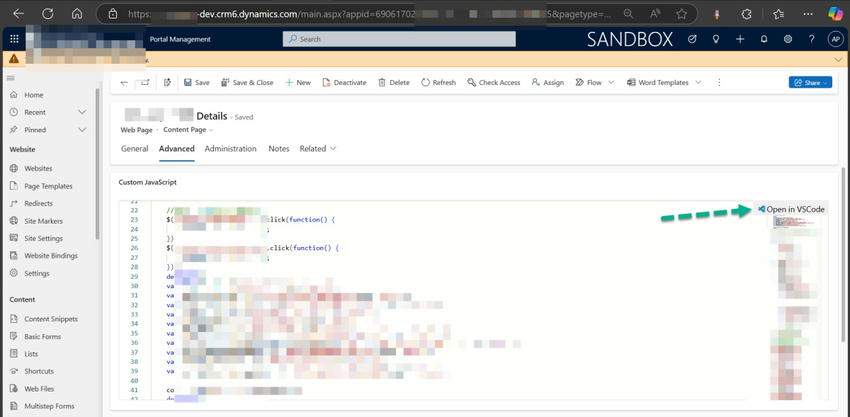
Task: Open Content Snippets in sidebar
Action: (x=49, y=319)
